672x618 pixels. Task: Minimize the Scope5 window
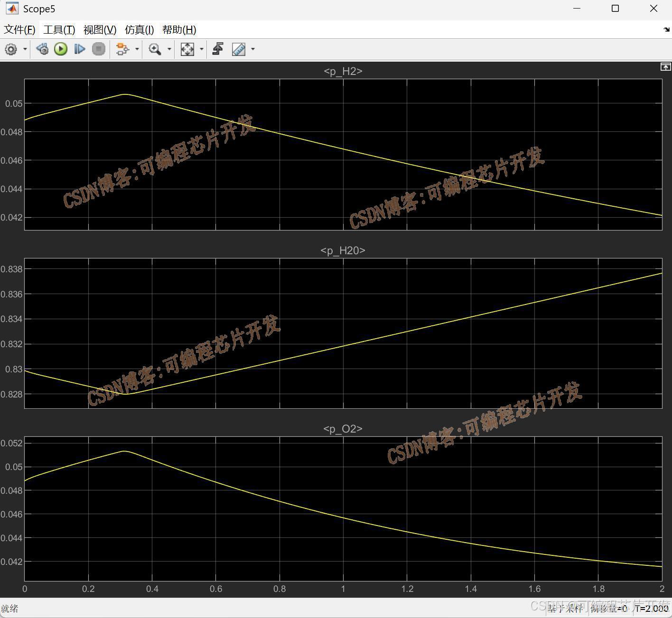[577, 9]
